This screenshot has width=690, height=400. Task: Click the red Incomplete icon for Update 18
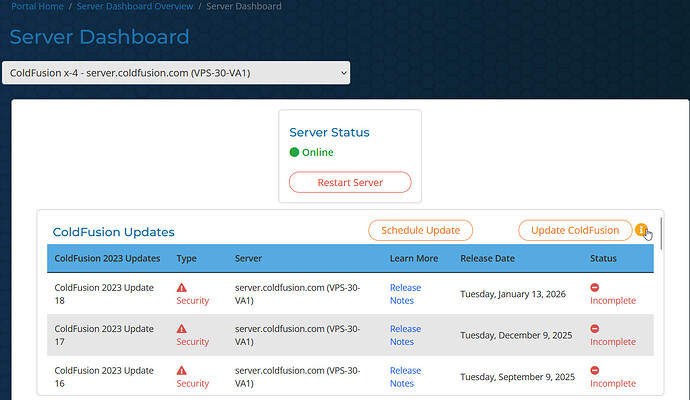pyautogui.click(x=595, y=287)
